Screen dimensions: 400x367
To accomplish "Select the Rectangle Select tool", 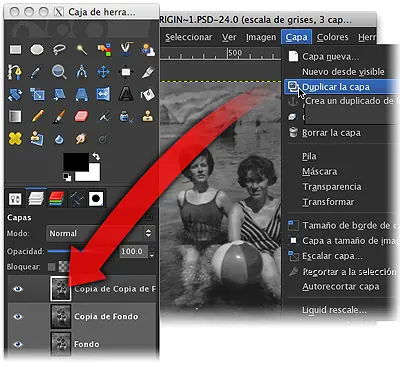I will pos(15,50).
